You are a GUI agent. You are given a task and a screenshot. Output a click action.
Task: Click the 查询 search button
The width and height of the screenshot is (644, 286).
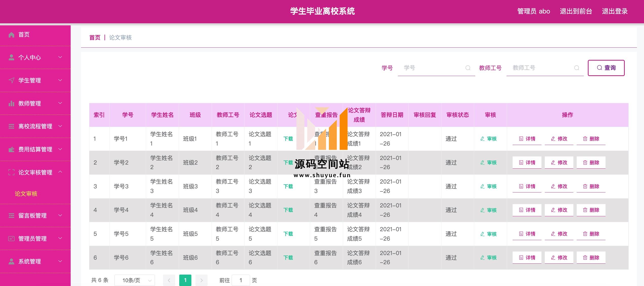coord(606,68)
